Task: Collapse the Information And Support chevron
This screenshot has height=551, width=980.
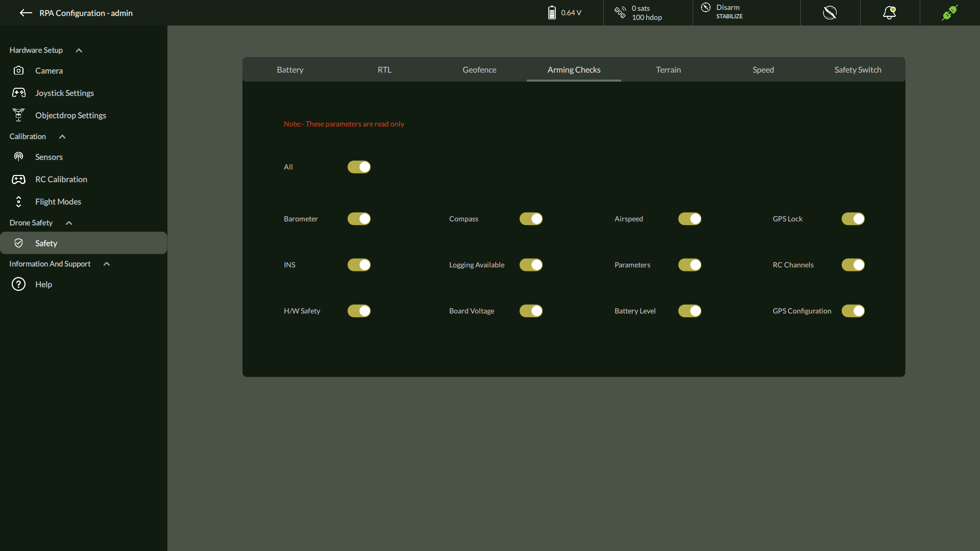Action: click(107, 264)
